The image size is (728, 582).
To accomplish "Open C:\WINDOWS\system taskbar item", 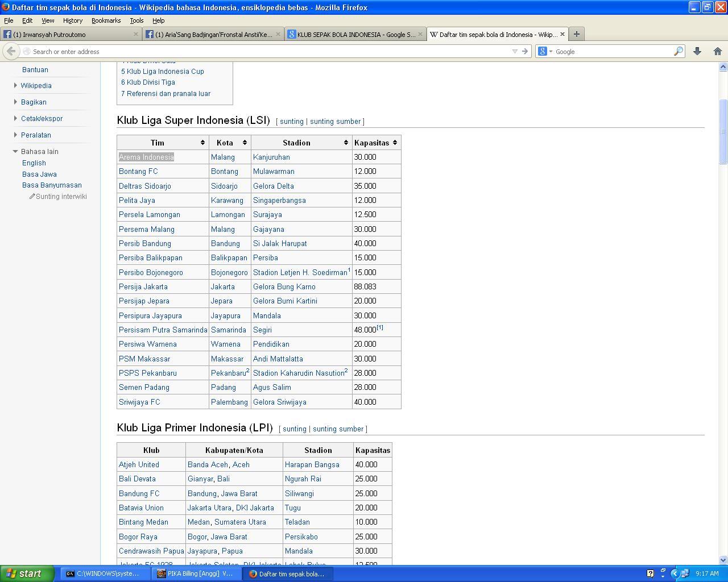I will coord(105,573).
